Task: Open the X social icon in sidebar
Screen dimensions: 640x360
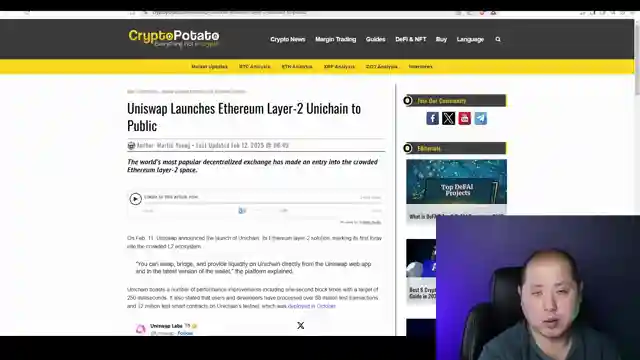Action: (448, 118)
